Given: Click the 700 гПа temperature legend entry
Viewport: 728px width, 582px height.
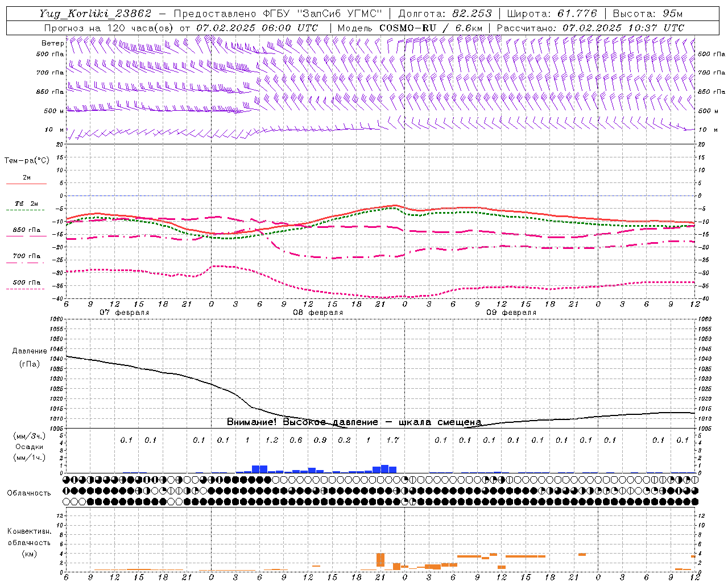Looking at the screenshot, I should [x=27, y=256].
